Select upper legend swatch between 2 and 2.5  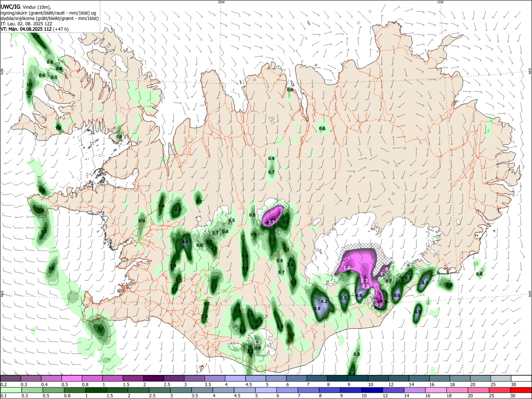[153, 378]
